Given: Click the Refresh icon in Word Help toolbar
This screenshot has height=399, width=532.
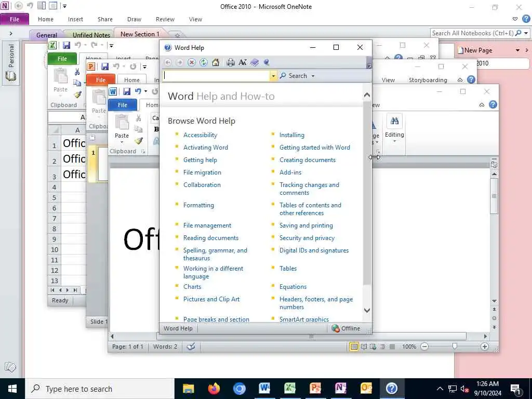Looking at the screenshot, I should (204, 62).
